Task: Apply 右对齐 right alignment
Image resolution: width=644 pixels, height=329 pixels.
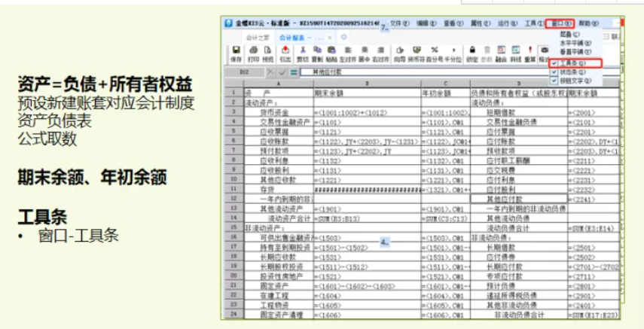Action: click(380, 50)
